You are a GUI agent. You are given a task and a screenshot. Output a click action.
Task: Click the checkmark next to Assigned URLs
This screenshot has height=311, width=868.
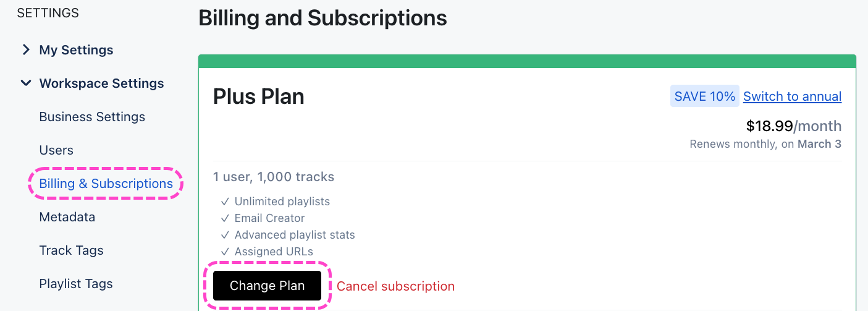(225, 252)
